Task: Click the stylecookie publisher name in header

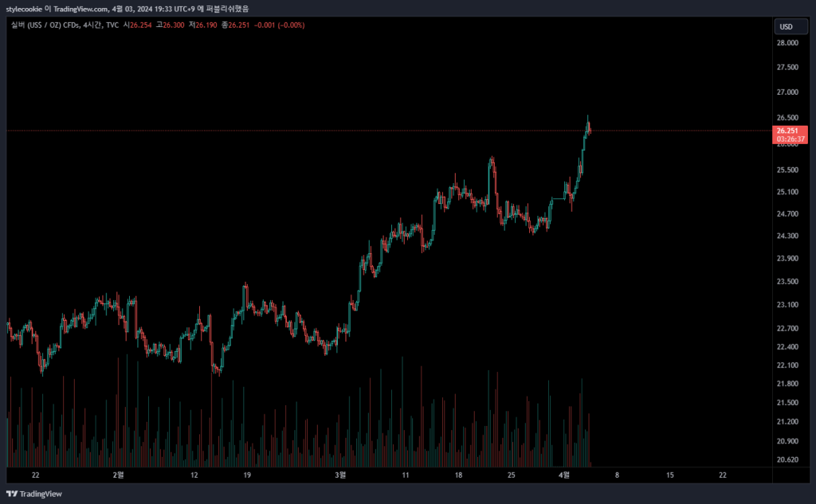Action: coord(26,9)
